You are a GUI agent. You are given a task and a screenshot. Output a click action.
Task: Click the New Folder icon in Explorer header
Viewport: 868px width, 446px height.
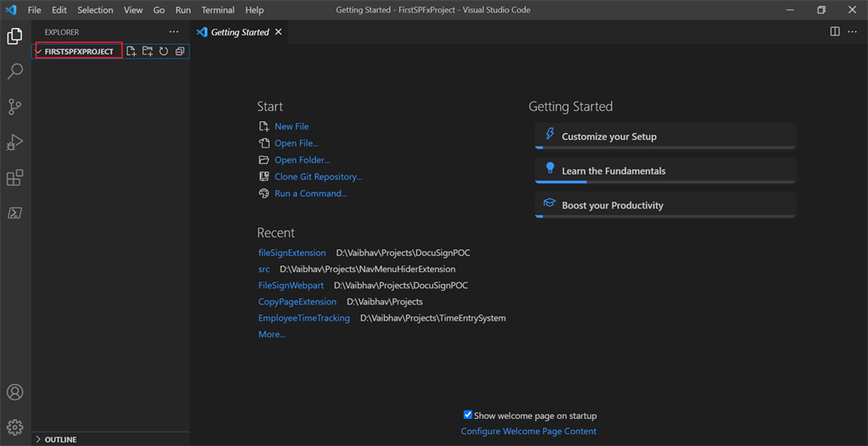pyautogui.click(x=147, y=52)
